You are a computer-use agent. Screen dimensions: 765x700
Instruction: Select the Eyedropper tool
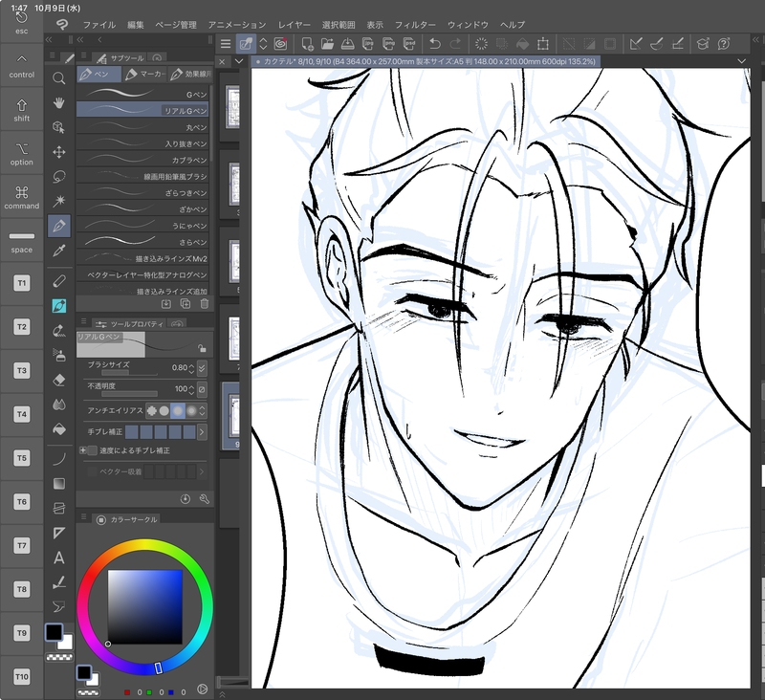pos(59,251)
